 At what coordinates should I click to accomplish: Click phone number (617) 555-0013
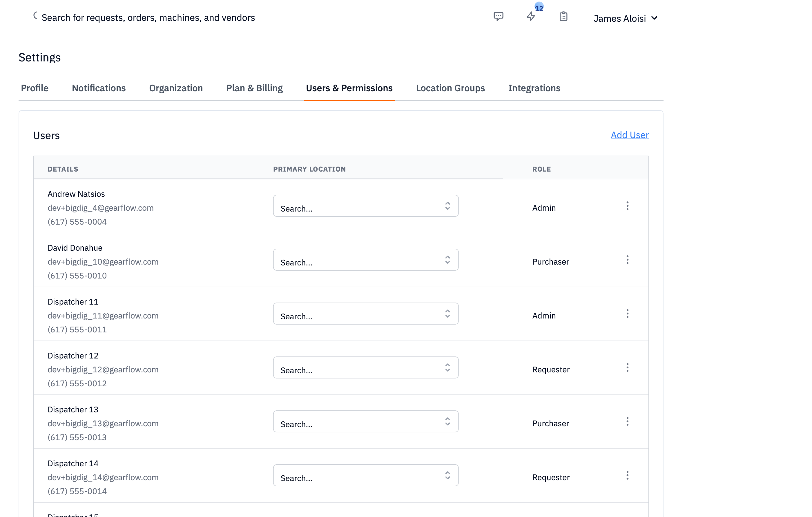(x=77, y=438)
